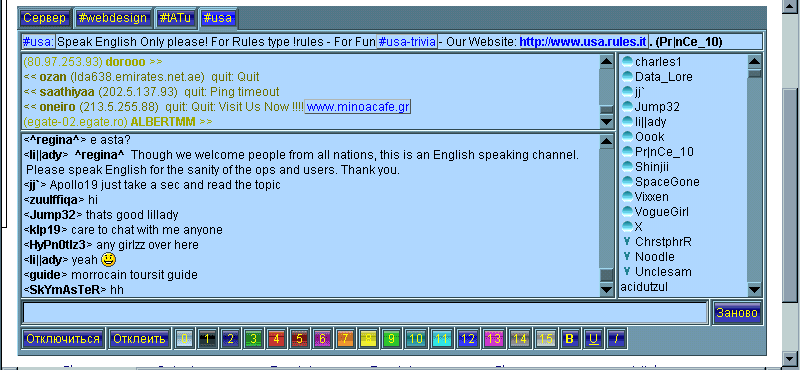
Task: Click the browser page's vertical scrollbar down arrow
Action: click(790, 359)
